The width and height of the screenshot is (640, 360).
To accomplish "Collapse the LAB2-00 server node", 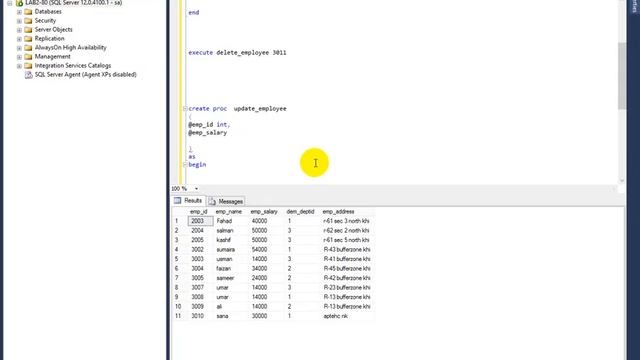I will [10, 3].
